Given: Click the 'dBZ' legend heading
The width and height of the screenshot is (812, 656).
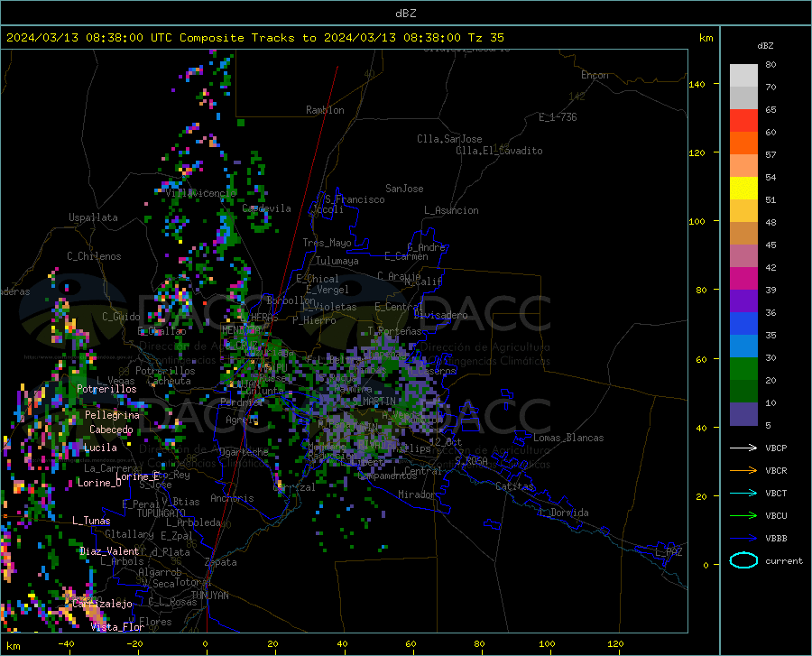Looking at the screenshot, I should [765, 45].
